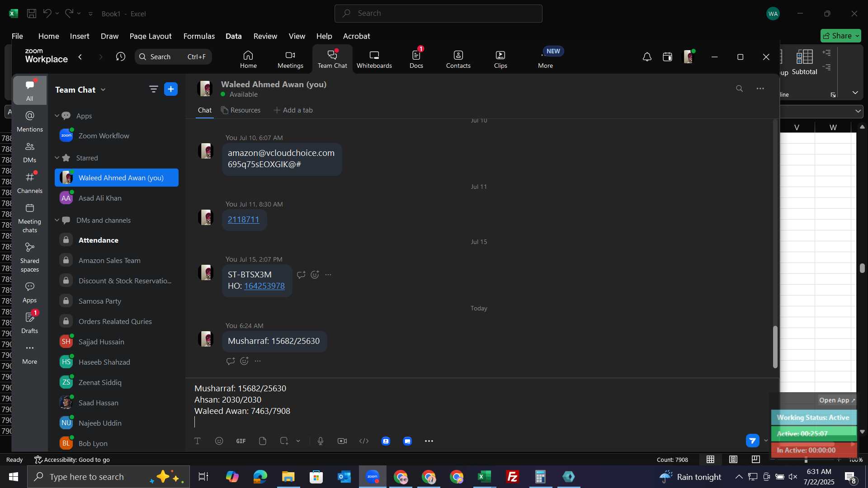Open the GIF picker
868x488 pixels.
click(x=241, y=441)
